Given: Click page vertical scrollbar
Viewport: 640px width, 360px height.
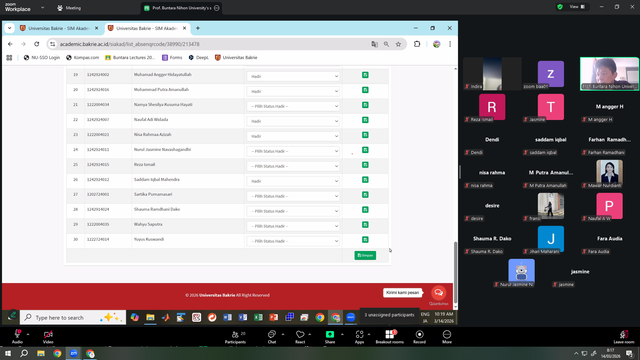Looking at the screenshot, I should tap(456, 272).
